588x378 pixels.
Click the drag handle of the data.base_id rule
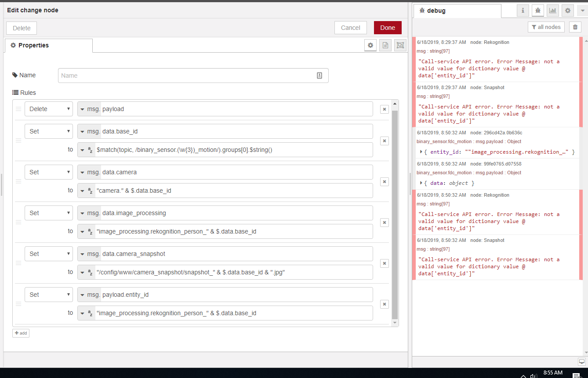pyautogui.click(x=18, y=140)
